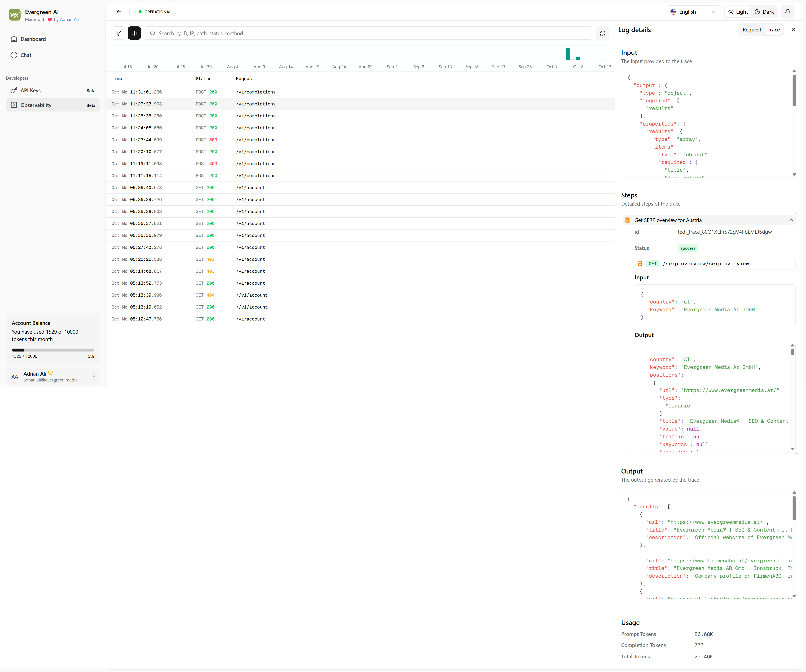
Task: Click the Evergreen AI owl logo
Action: click(x=15, y=15)
